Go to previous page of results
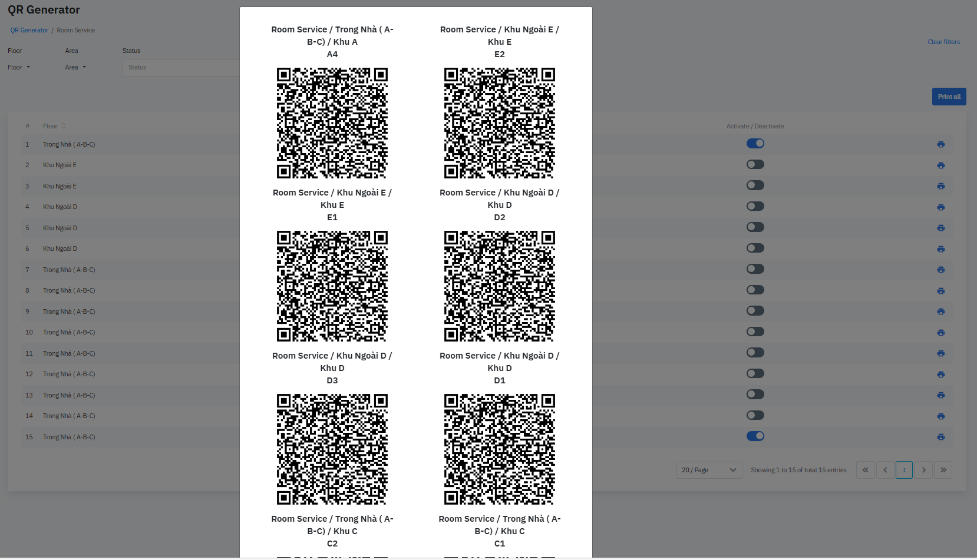 pos(885,470)
